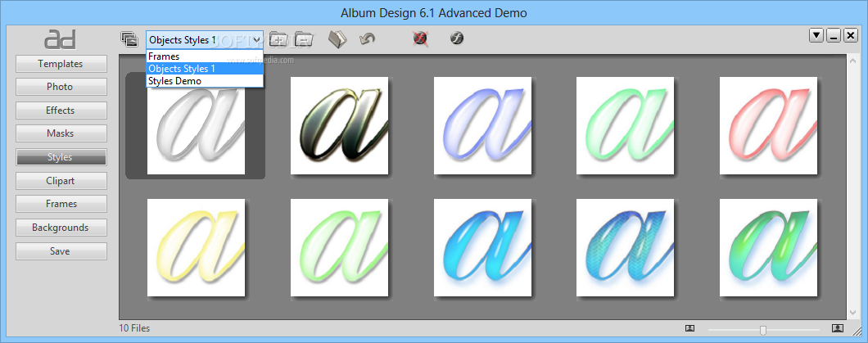Open the Clipart section
This screenshot has width=868, height=343.
[61, 180]
